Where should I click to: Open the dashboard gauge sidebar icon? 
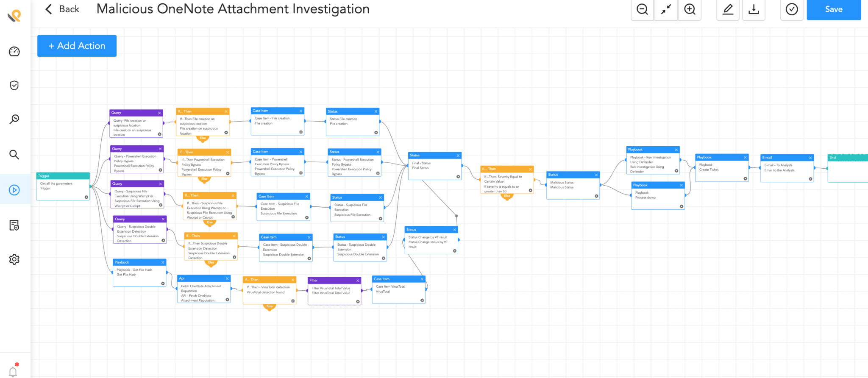point(14,52)
